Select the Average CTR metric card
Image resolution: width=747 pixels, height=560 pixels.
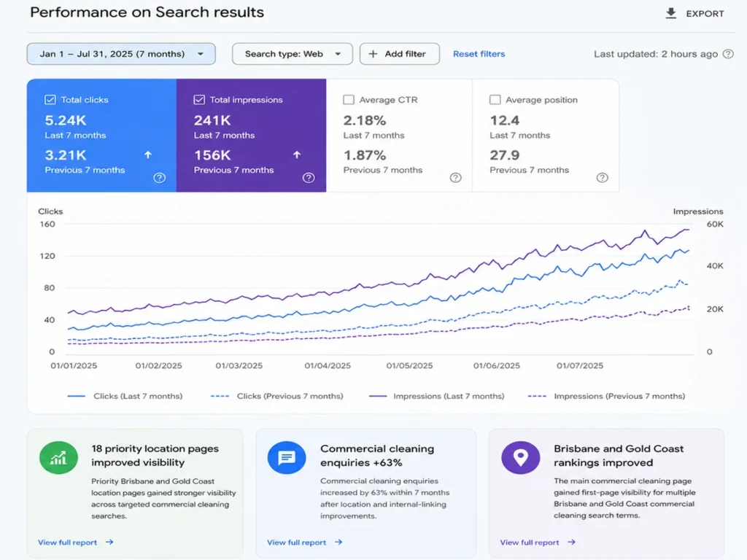point(399,136)
